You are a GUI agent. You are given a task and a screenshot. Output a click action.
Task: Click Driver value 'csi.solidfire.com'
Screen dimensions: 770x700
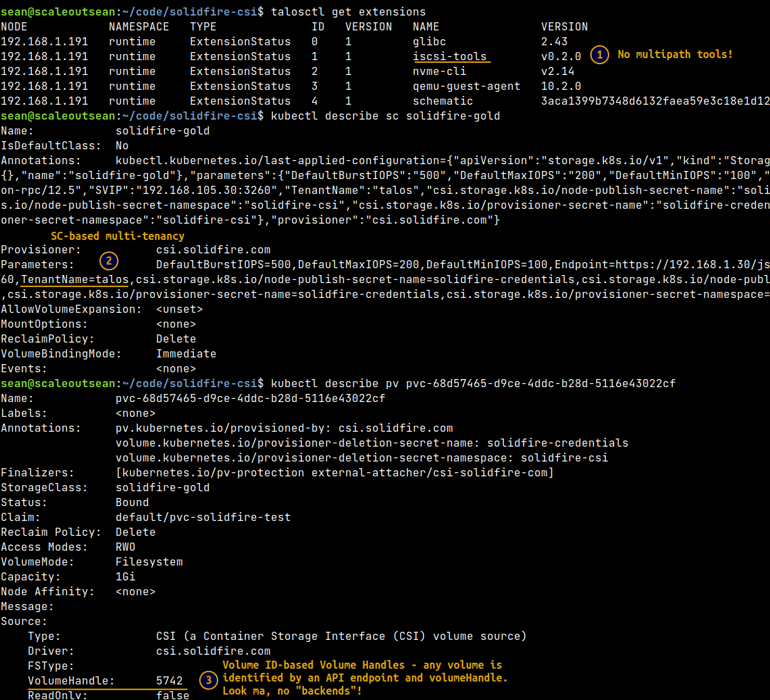tap(213, 651)
